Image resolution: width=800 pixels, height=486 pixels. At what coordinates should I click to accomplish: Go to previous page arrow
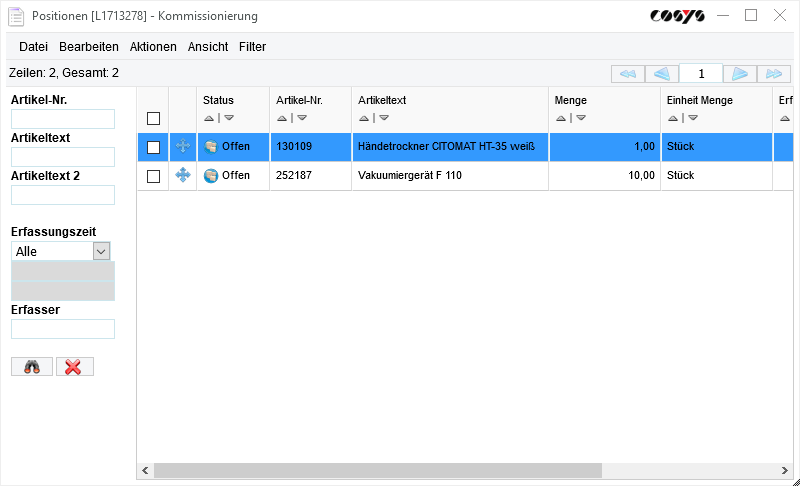point(661,74)
